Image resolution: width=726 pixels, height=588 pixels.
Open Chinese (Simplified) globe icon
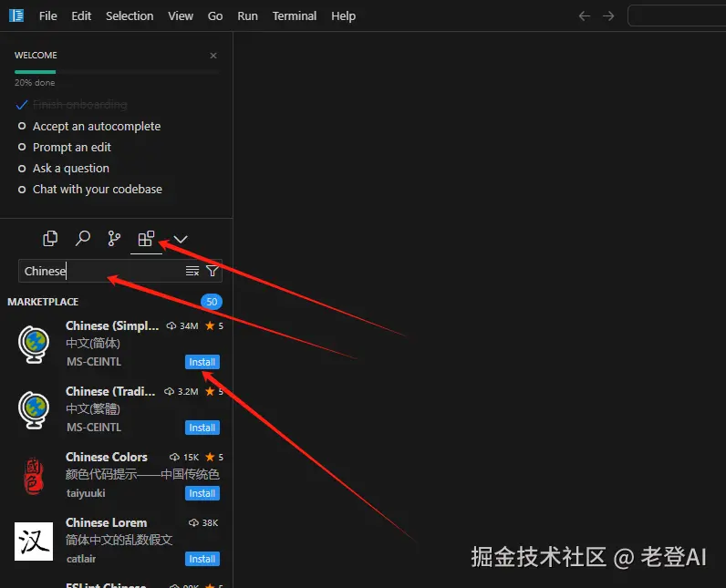[34, 345]
